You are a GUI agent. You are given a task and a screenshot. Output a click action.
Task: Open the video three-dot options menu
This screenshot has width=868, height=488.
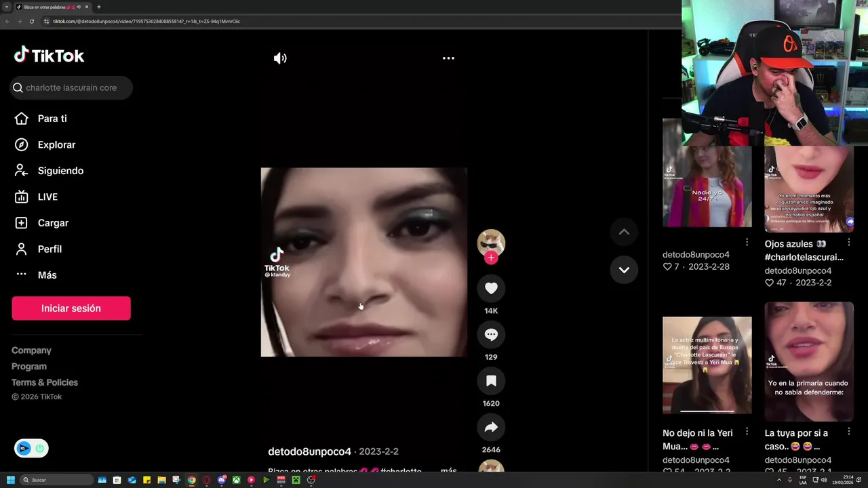pos(448,58)
